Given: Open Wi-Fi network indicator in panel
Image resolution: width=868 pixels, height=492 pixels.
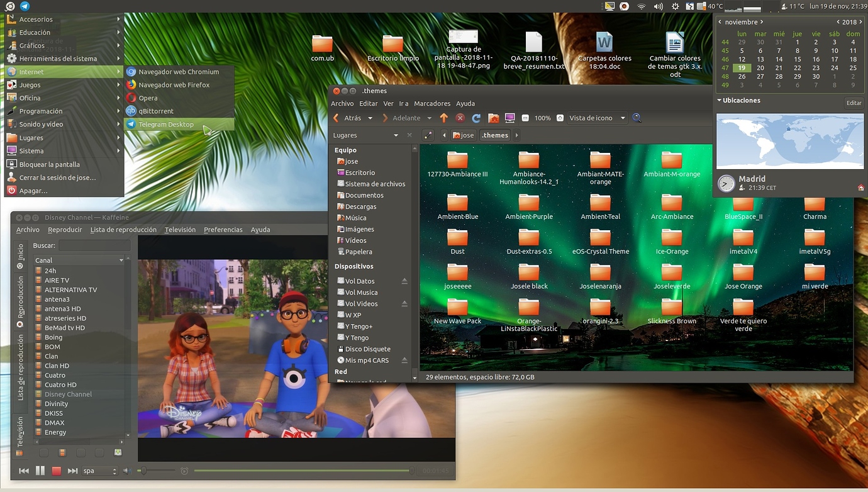Looking at the screenshot, I should (x=641, y=6).
